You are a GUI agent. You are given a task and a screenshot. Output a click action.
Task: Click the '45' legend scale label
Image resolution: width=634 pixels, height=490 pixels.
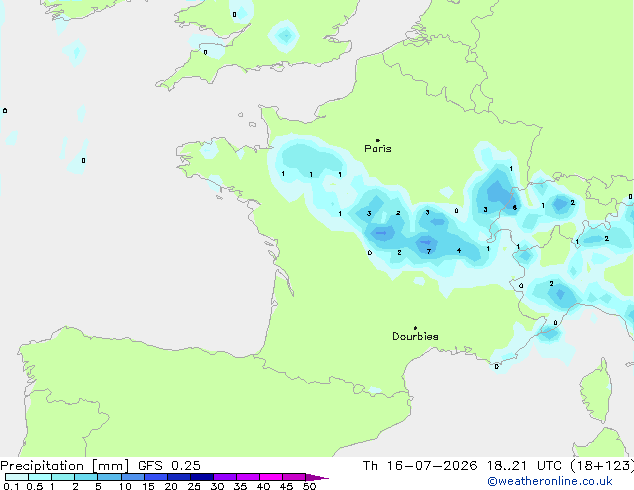pyautogui.click(x=286, y=486)
